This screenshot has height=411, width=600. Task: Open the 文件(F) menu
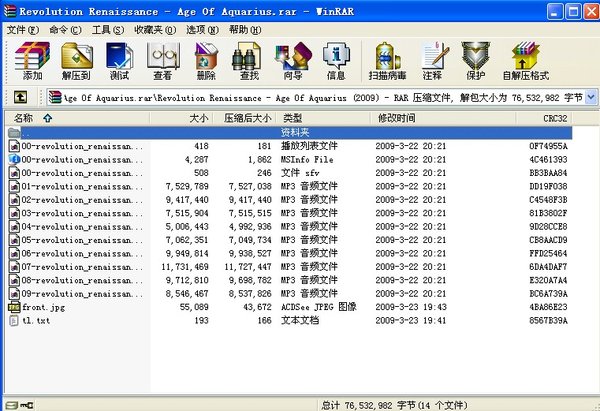tap(23, 30)
